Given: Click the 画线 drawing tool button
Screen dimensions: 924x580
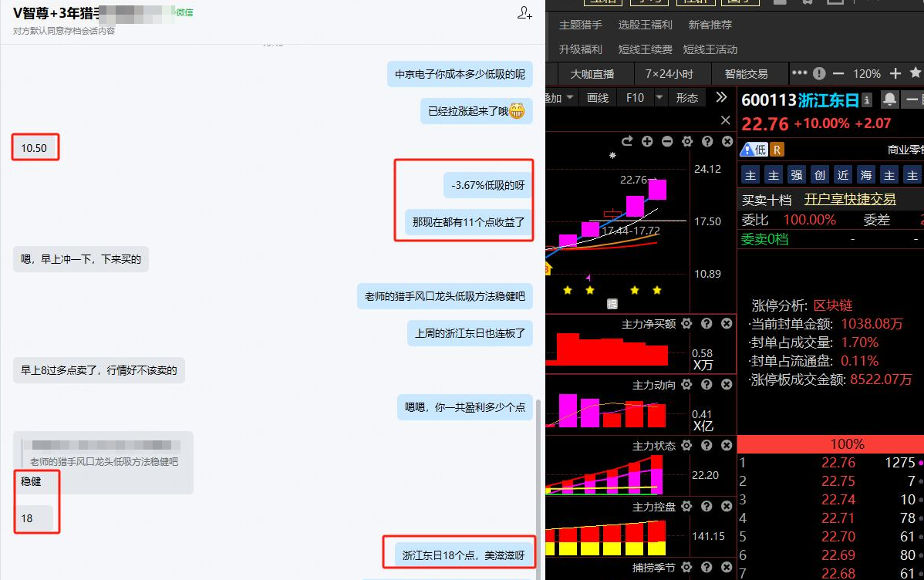Looking at the screenshot, I should pyautogui.click(x=598, y=98).
